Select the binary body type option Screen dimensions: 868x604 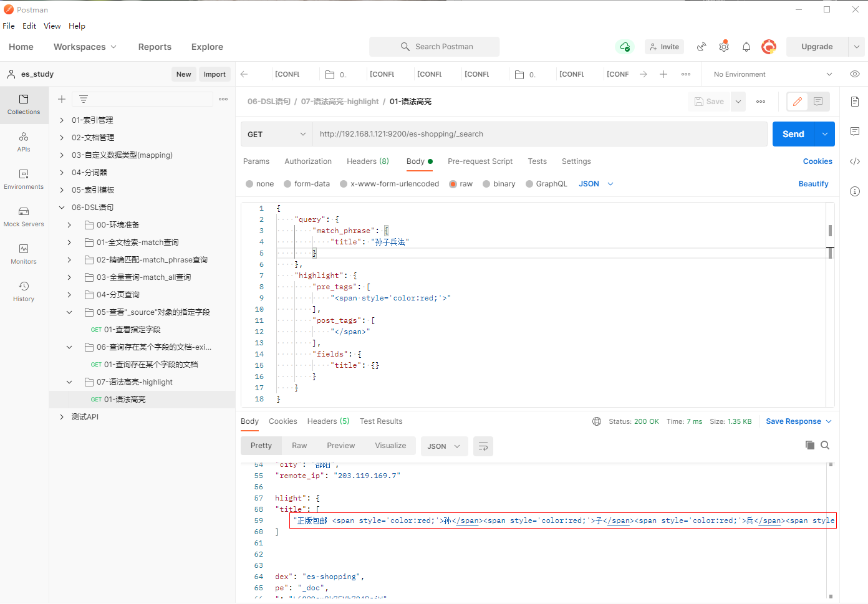[x=486, y=184]
